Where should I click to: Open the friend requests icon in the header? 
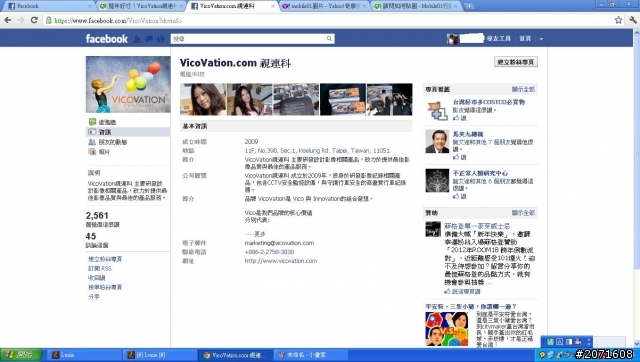[x=137, y=39]
